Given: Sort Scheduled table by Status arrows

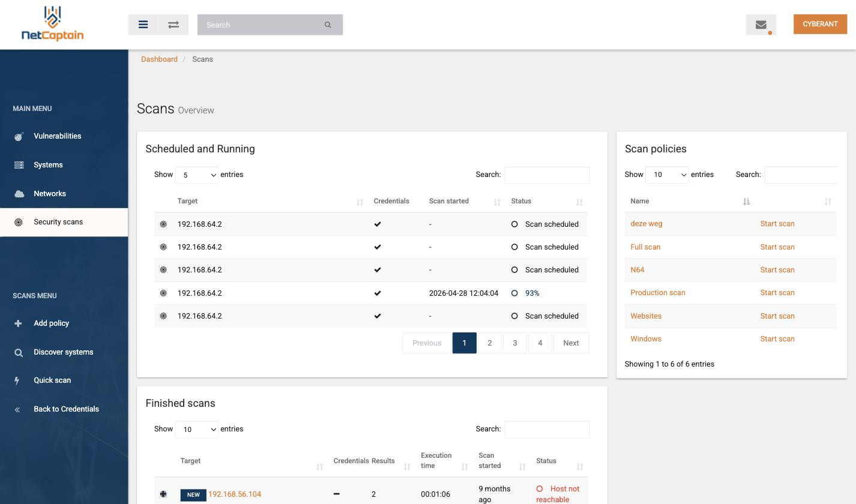Looking at the screenshot, I should click(579, 202).
